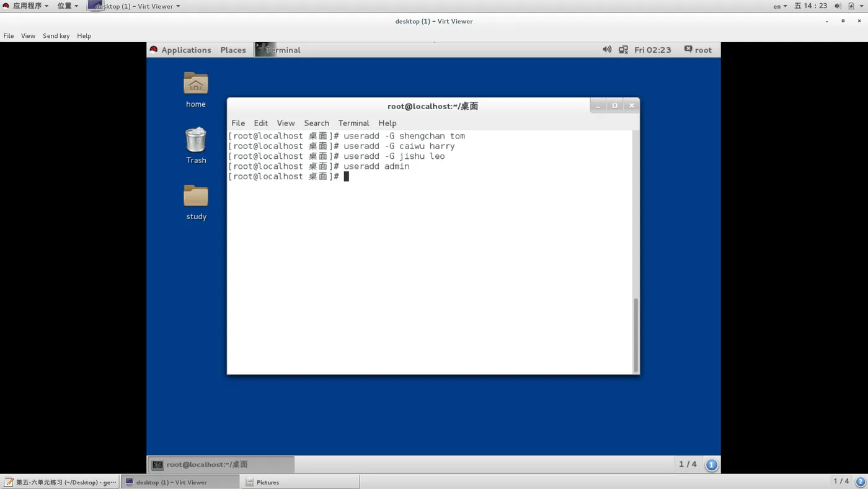Click host power menu icon
Screen dimensions: 868x489
(862, 6)
